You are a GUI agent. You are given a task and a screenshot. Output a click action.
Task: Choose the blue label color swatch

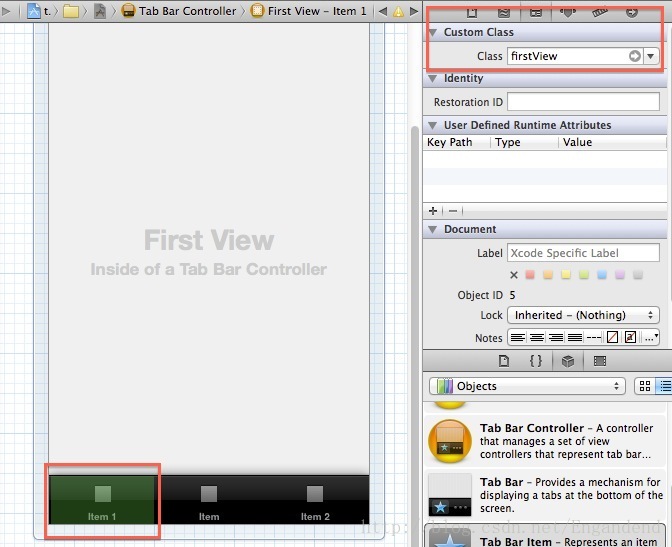(602, 274)
